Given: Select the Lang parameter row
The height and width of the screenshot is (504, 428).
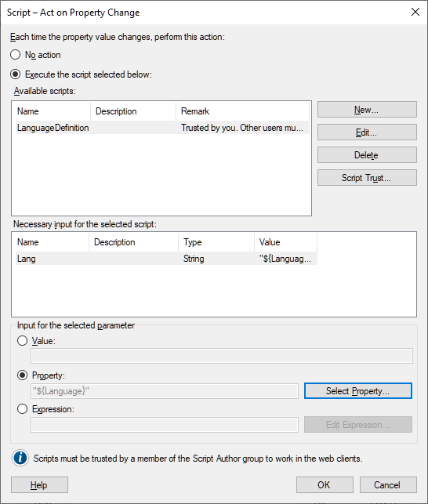Looking at the screenshot, I should 166,259.
